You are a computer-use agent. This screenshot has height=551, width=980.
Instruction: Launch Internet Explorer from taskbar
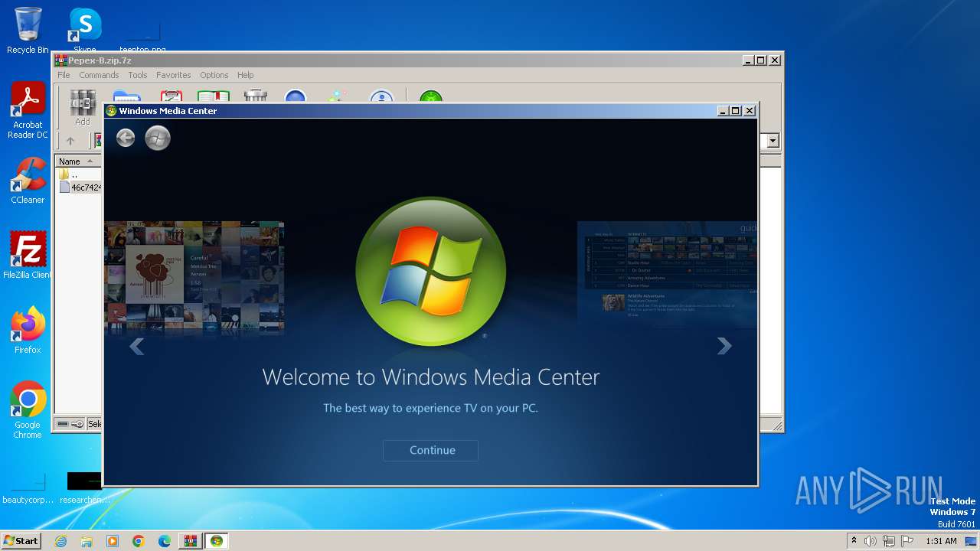[x=60, y=541]
